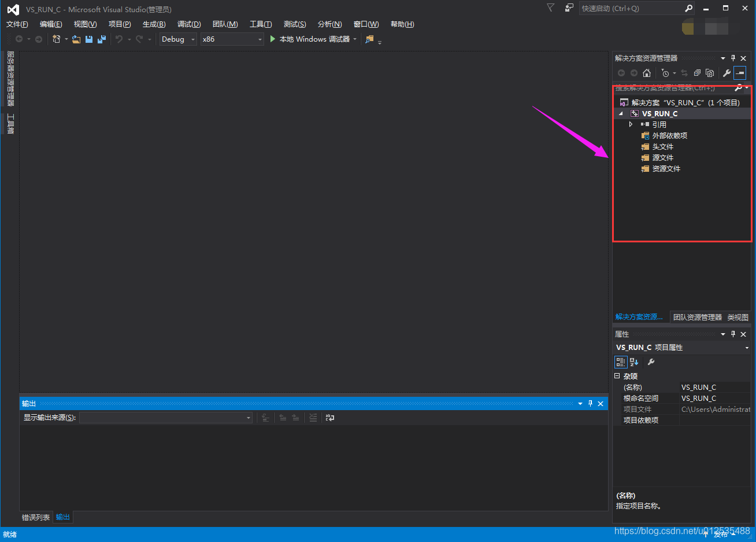The image size is (756, 542).
Task: Click the feedback icon beside quick launch
Action: click(569, 8)
